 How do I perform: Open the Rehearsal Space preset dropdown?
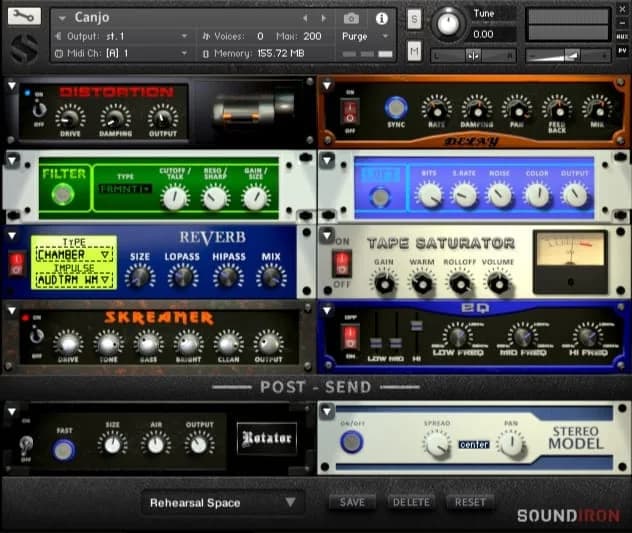point(222,502)
